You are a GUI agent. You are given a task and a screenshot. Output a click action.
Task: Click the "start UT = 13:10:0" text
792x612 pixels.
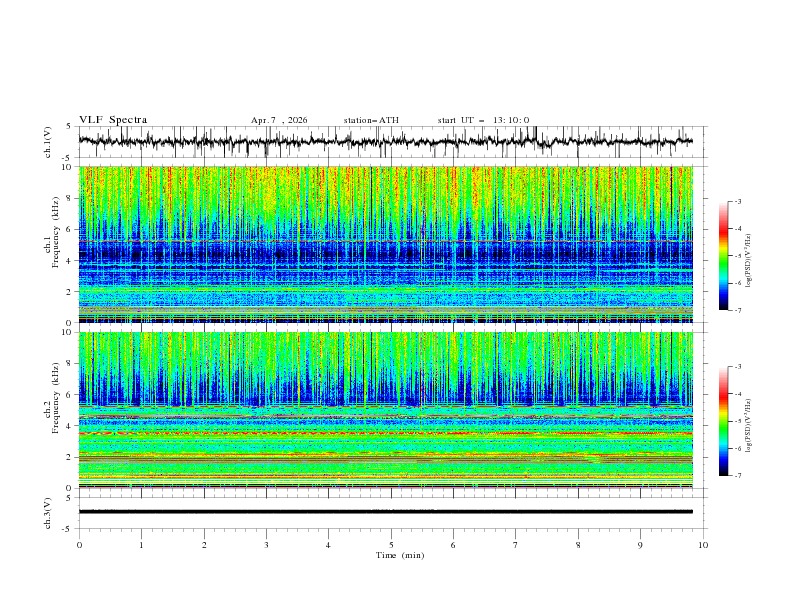click(483, 120)
